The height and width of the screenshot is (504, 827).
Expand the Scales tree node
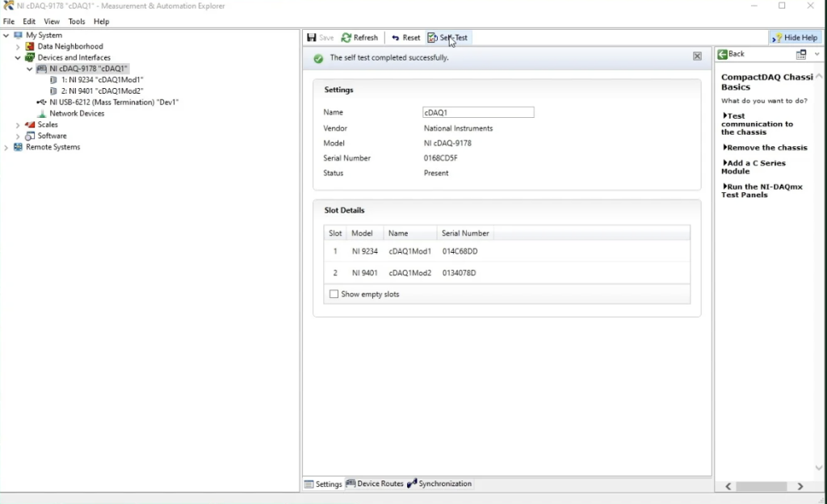(18, 125)
